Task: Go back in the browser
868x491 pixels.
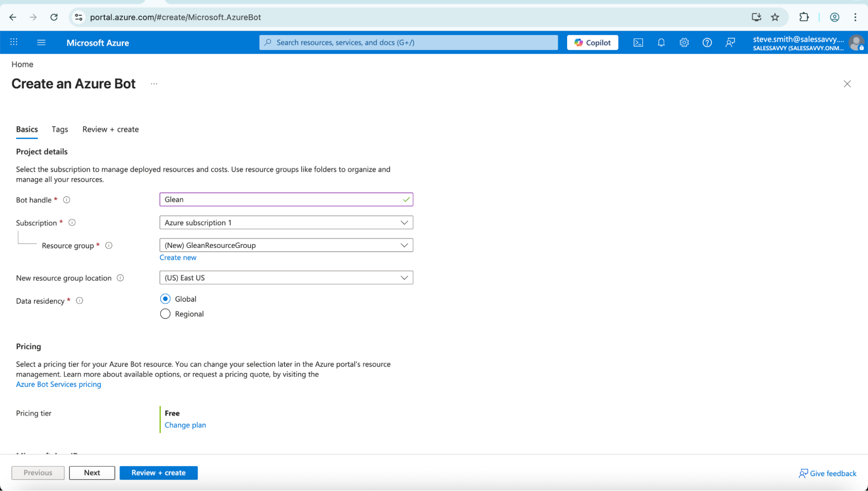Action: 13,17
